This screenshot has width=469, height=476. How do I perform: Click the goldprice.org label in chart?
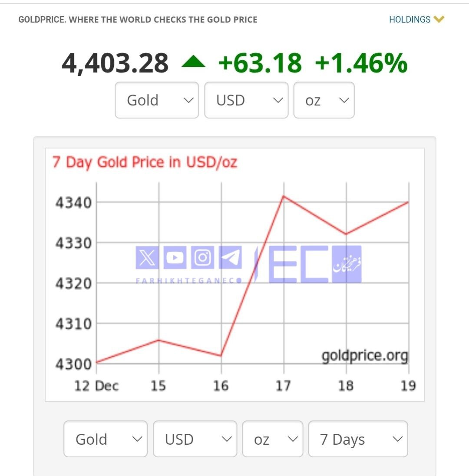(x=365, y=356)
